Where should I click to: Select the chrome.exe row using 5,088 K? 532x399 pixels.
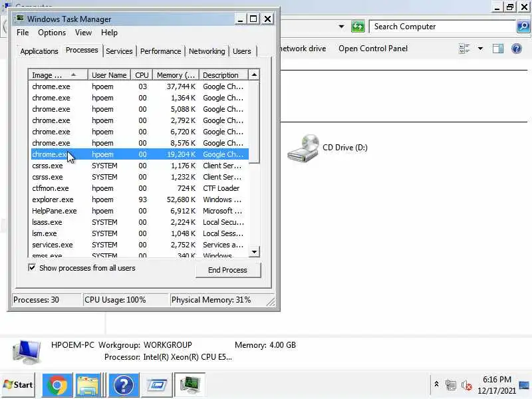pyautogui.click(x=140, y=109)
